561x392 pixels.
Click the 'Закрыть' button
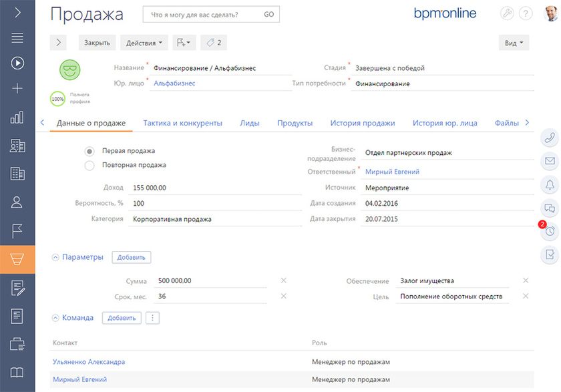coord(97,43)
